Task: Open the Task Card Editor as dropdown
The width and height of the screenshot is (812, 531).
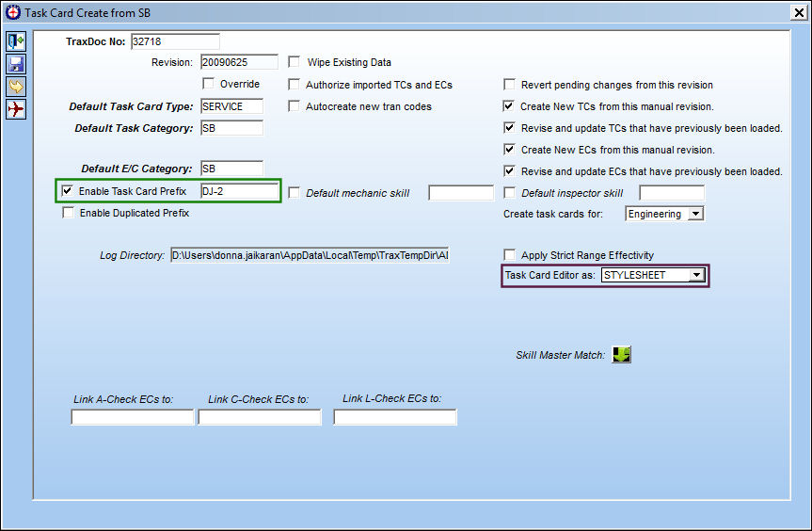Action: (x=697, y=275)
